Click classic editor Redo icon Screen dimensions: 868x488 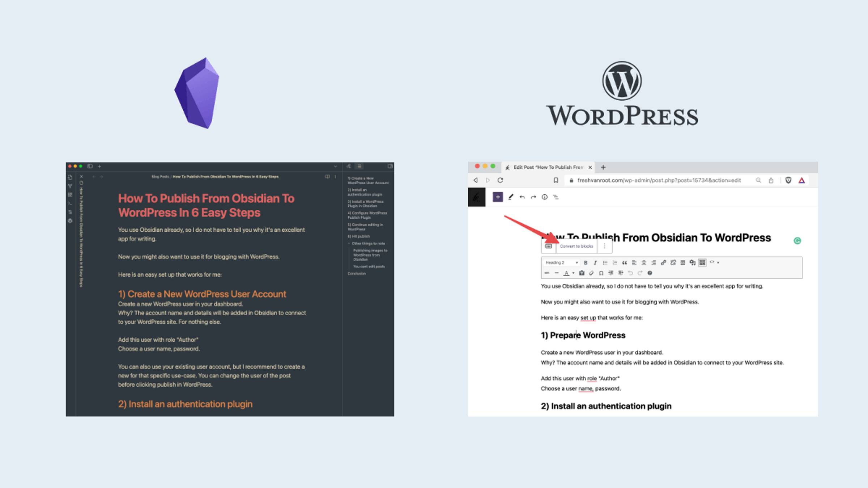pos(640,273)
